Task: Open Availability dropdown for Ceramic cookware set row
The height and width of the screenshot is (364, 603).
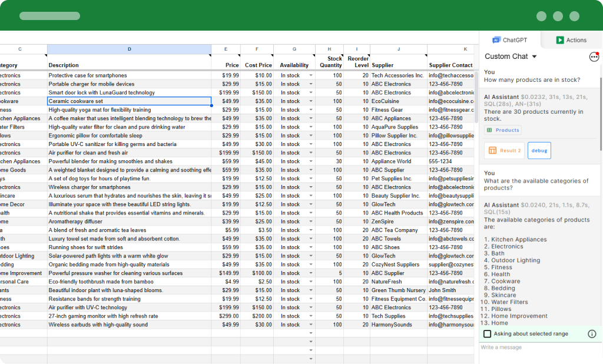Action: [x=311, y=101]
